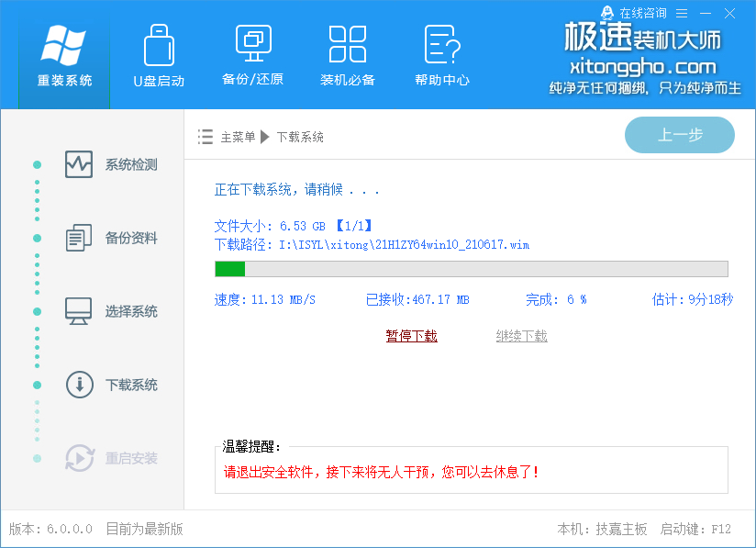Click the 温馨提醒 heading
Viewport: 756px width, 548px height.
click(251, 447)
